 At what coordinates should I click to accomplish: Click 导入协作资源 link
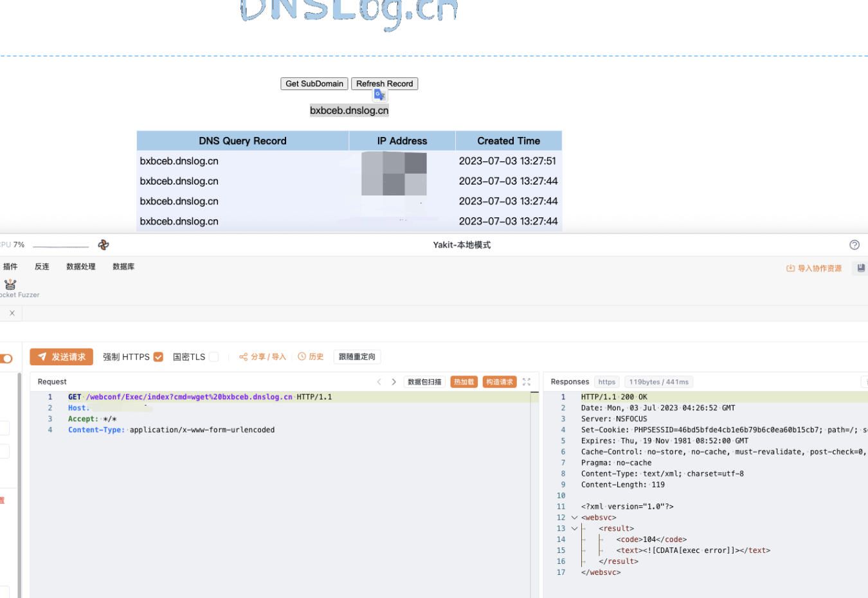[x=814, y=269]
